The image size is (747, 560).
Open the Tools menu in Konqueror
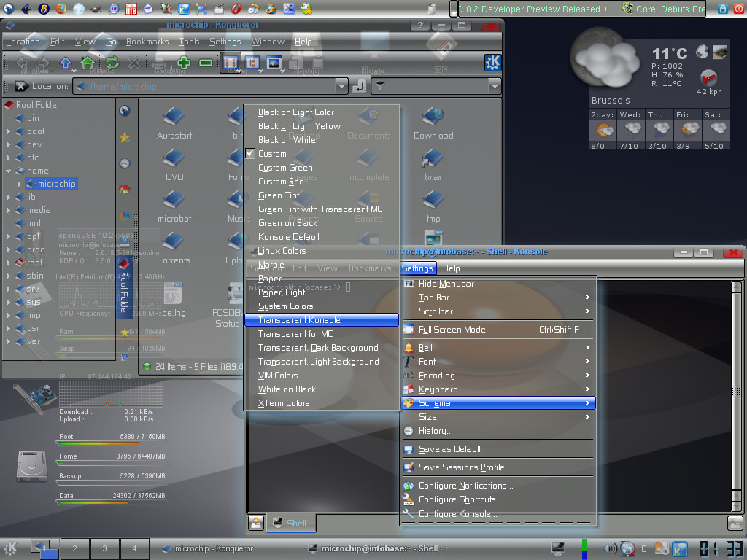tap(189, 42)
